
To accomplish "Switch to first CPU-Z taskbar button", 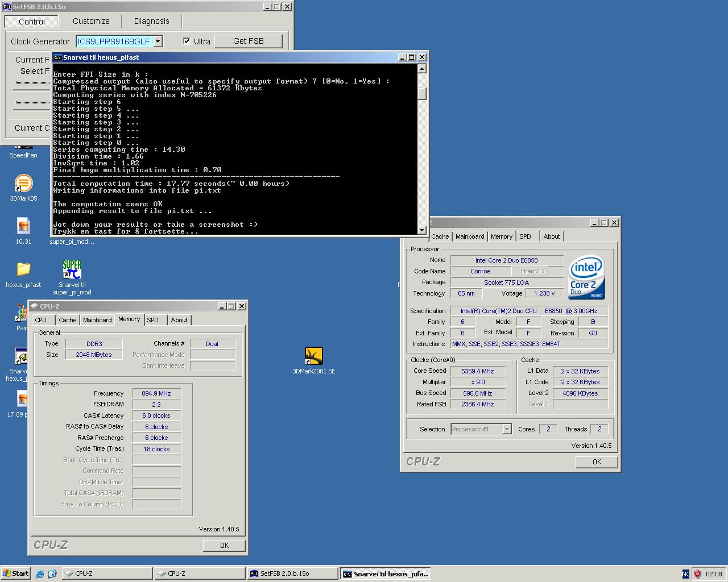I will point(107,574).
